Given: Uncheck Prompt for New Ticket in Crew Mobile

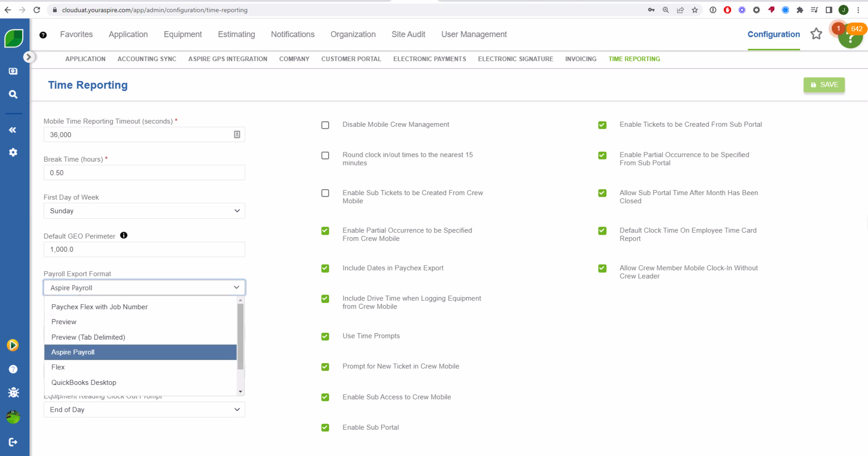Looking at the screenshot, I should tap(325, 367).
